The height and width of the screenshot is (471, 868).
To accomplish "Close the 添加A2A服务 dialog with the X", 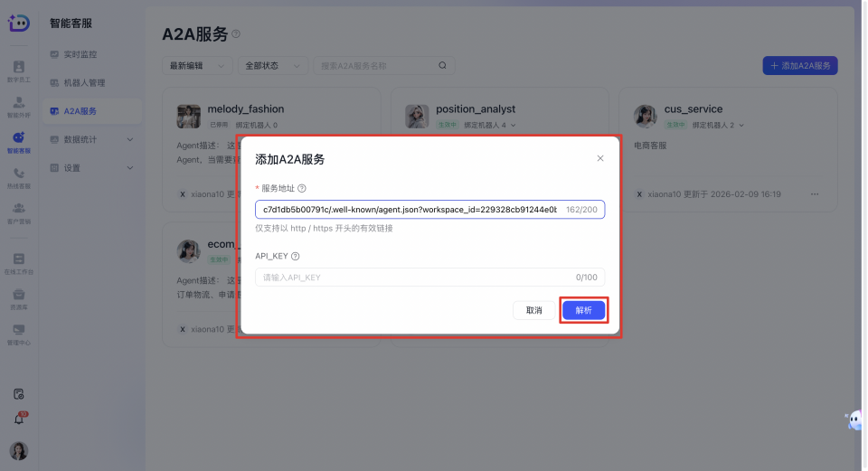I will [600, 158].
